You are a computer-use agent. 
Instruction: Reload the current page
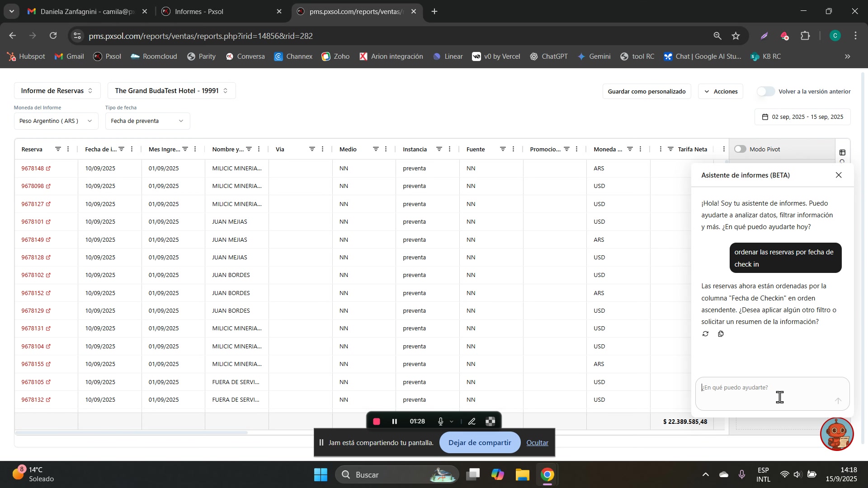(x=53, y=36)
